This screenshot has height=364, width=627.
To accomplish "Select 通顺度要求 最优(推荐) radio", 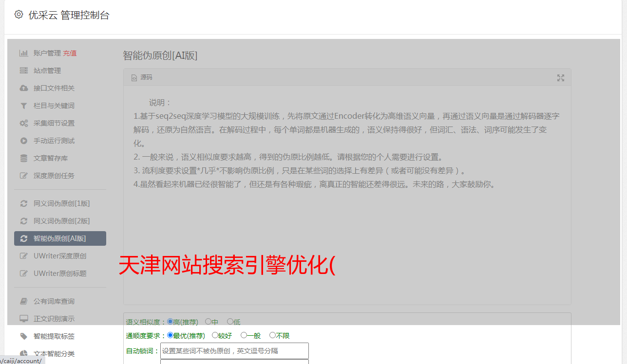I will click(170, 335).
